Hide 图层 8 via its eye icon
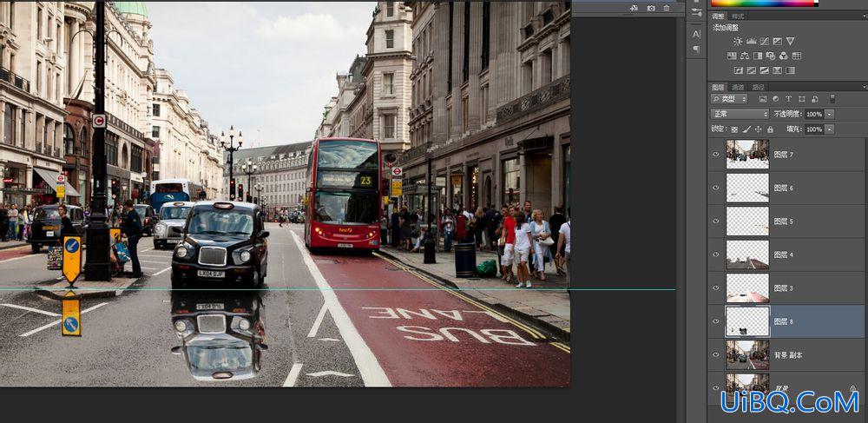Image resolution: width=868 pixels, height=423 pixels. [716, 321]
